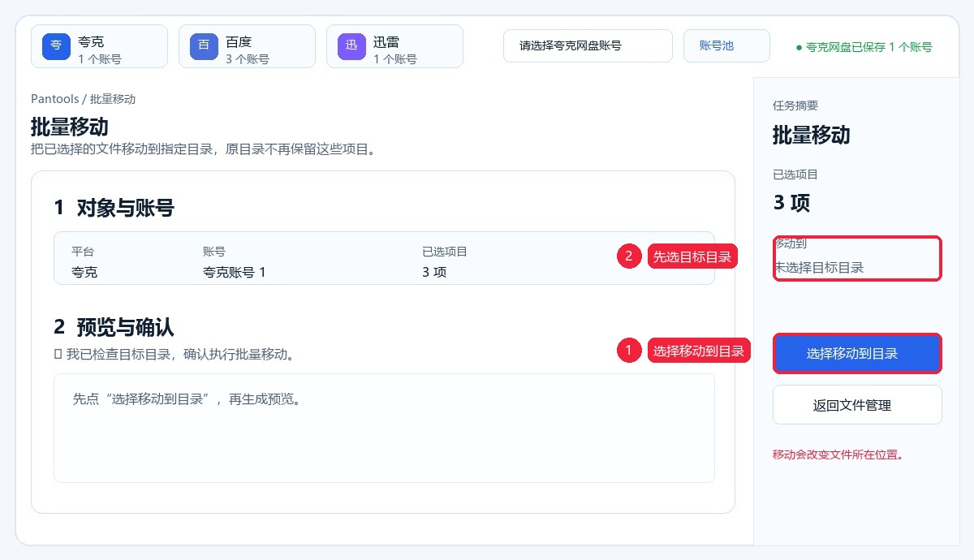Click the 选择移动到目录 blue button
Image resolution: width=974 pixels, height=560 pixels.
[857, 354]
